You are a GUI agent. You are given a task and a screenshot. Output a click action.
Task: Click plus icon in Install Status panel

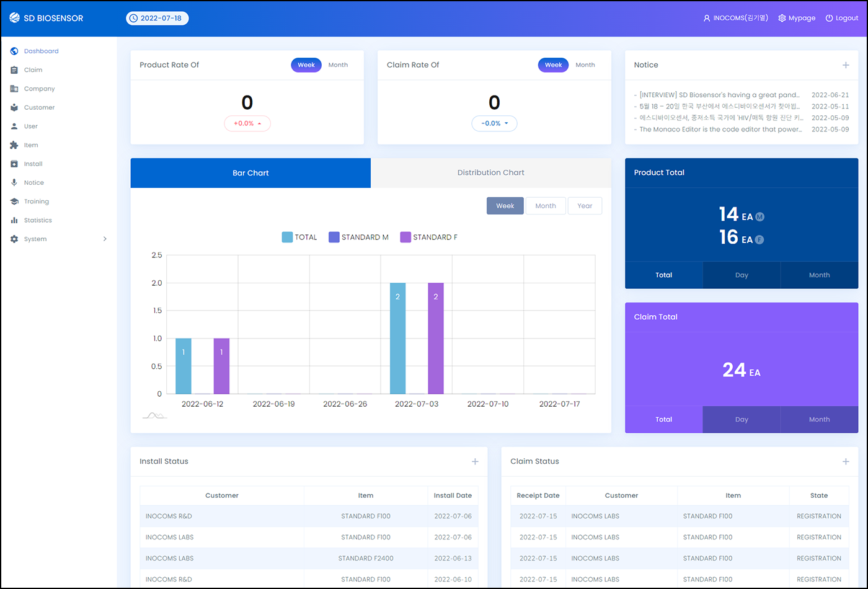475,461
